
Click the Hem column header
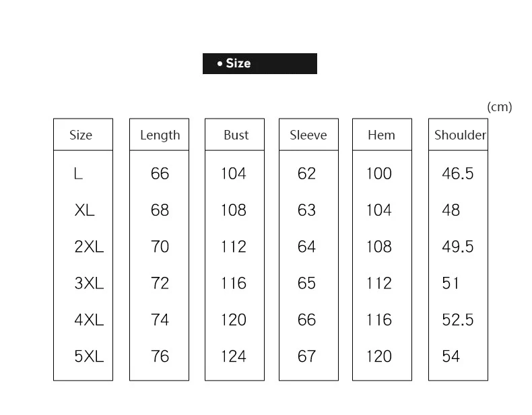point(381,135)
